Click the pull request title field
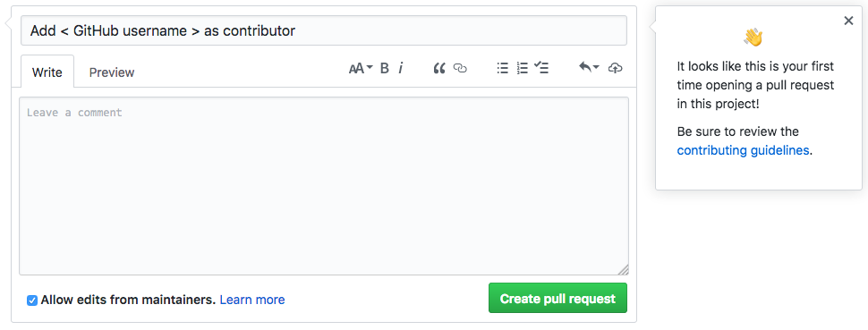 click(x=324, y=30)
